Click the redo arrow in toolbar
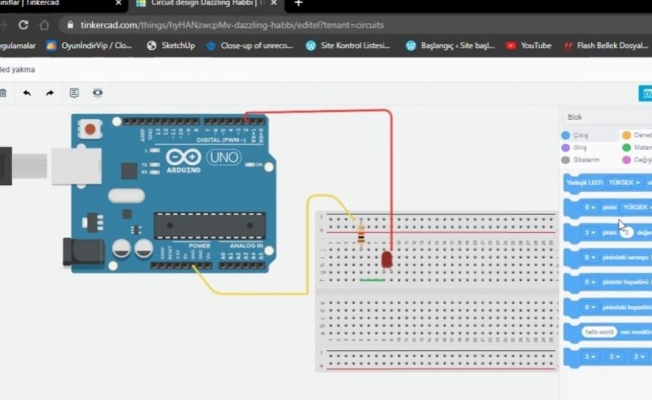The width and height of the screenshot is (652, 400). 50,93
